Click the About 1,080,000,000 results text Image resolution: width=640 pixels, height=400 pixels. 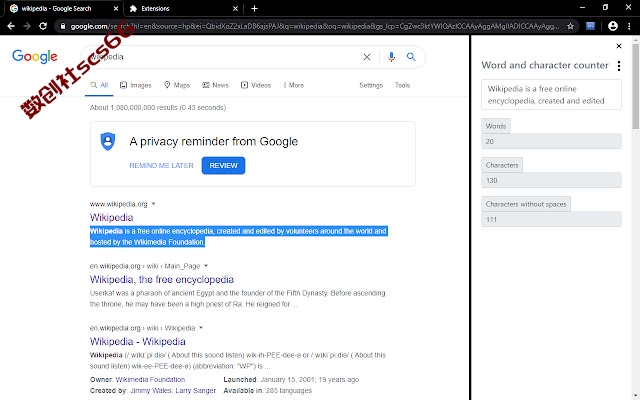[158, 107]
